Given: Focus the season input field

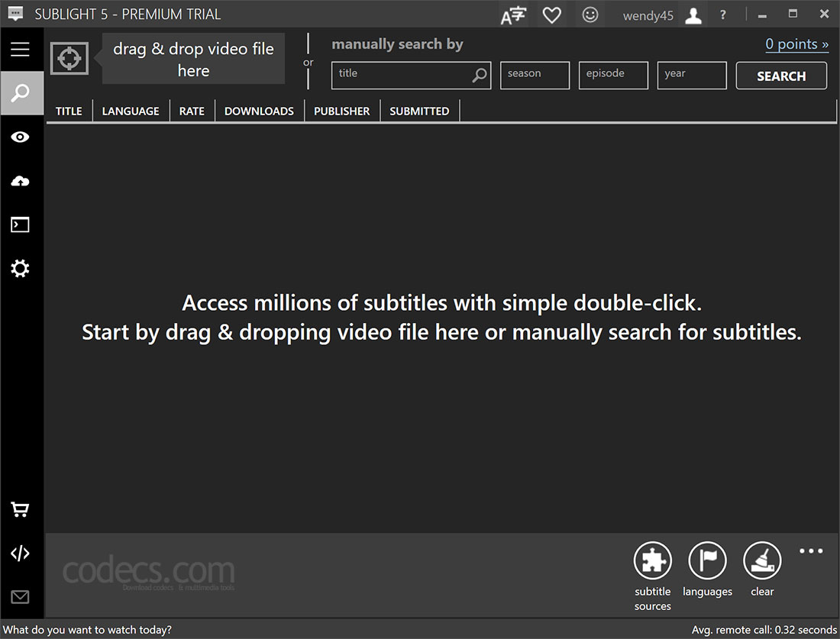Looking at the screenshot, I should 535,75.
